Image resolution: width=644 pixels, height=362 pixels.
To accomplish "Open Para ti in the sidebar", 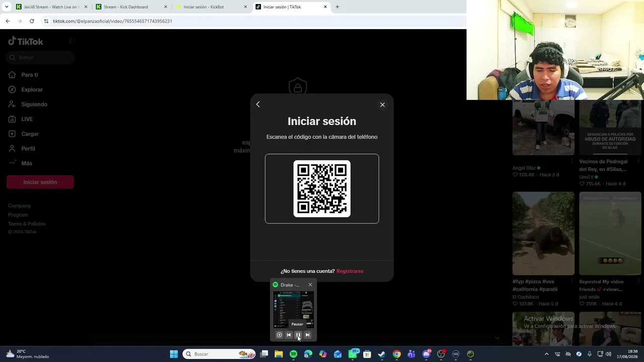I will pyautogui.click(x=23, y=75).
